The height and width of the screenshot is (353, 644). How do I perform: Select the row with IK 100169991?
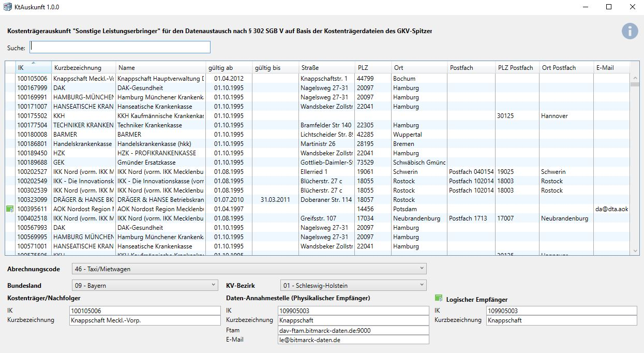tap(318, 97)
